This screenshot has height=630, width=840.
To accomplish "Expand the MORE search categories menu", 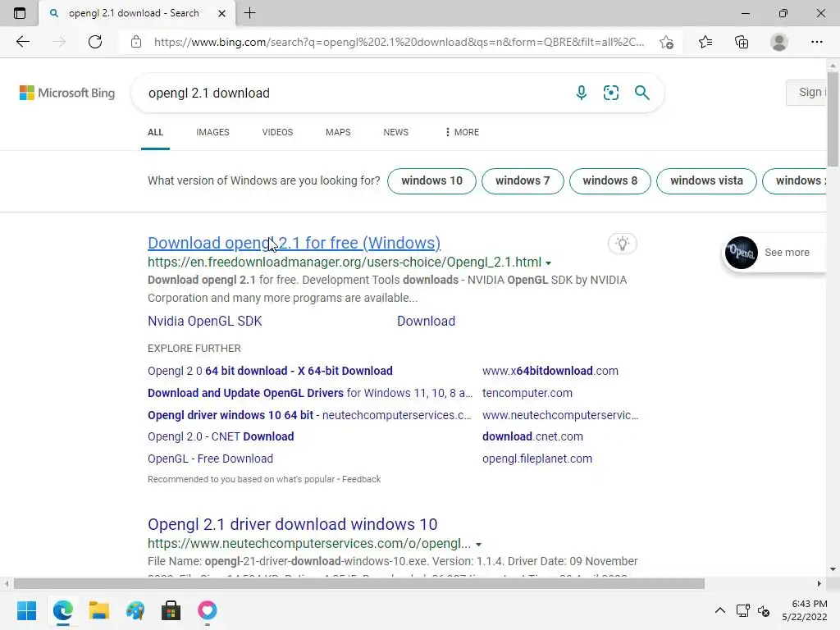I will pos(462,132).
